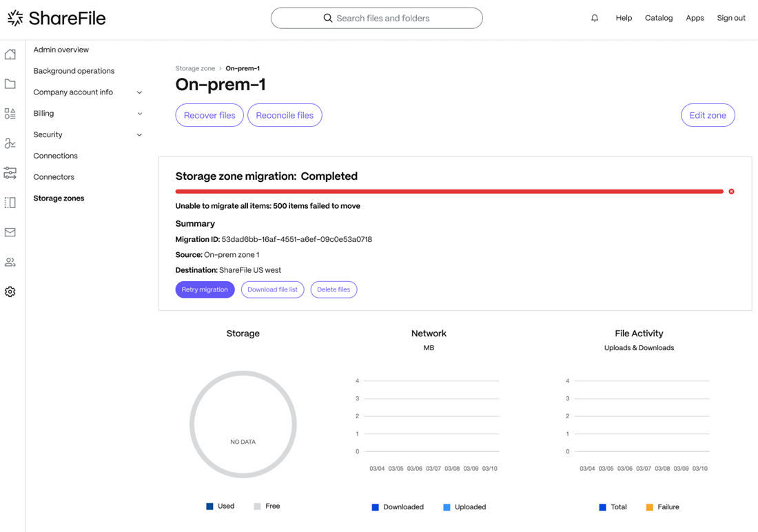Open Company account info menu item
The height and width of the screenshot is (532, 758).
click(73, 92)
